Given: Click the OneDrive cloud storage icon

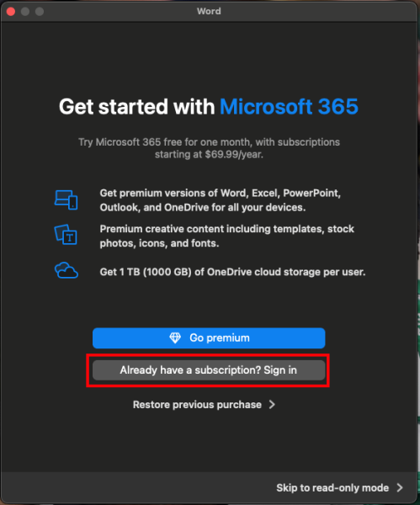Looking at the screenshot, I should (x=66, y=270).
